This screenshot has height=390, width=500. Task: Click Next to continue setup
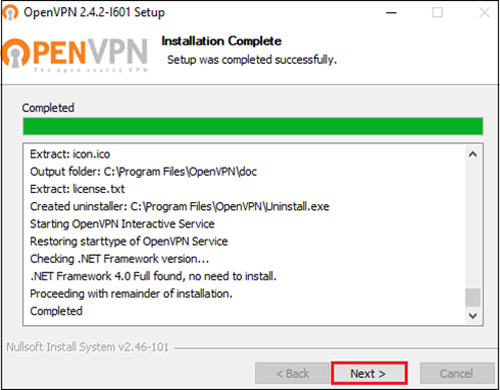click(369, 373)
